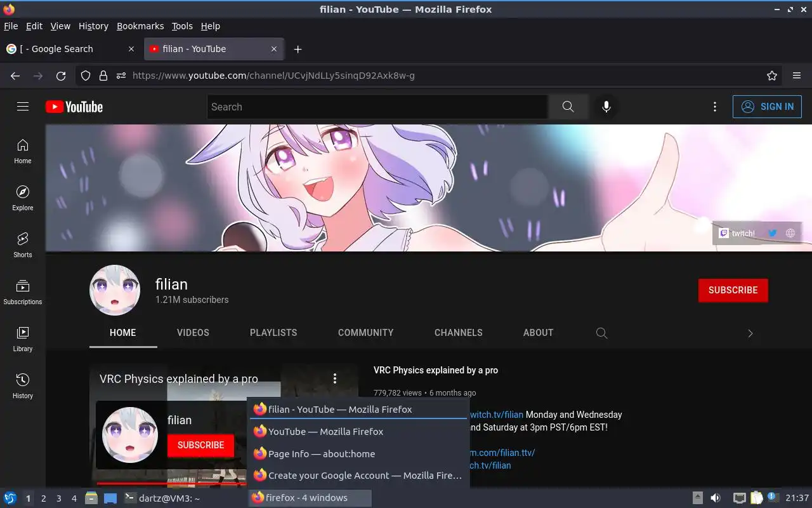Open dartz@VM3 terminal taskbar item
Screen dimensions: 812x508
[162, 498]
